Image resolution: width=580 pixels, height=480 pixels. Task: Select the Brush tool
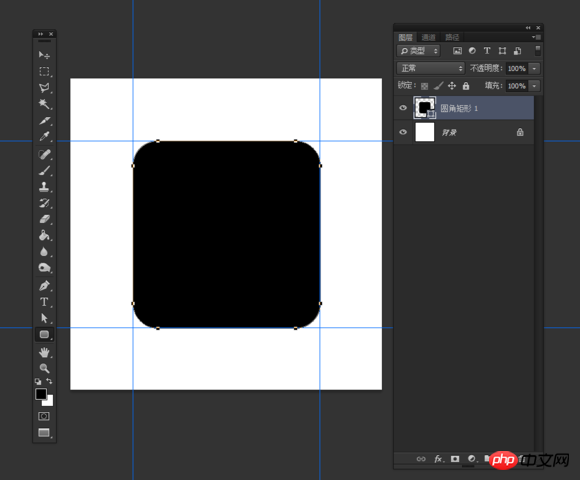44,170
